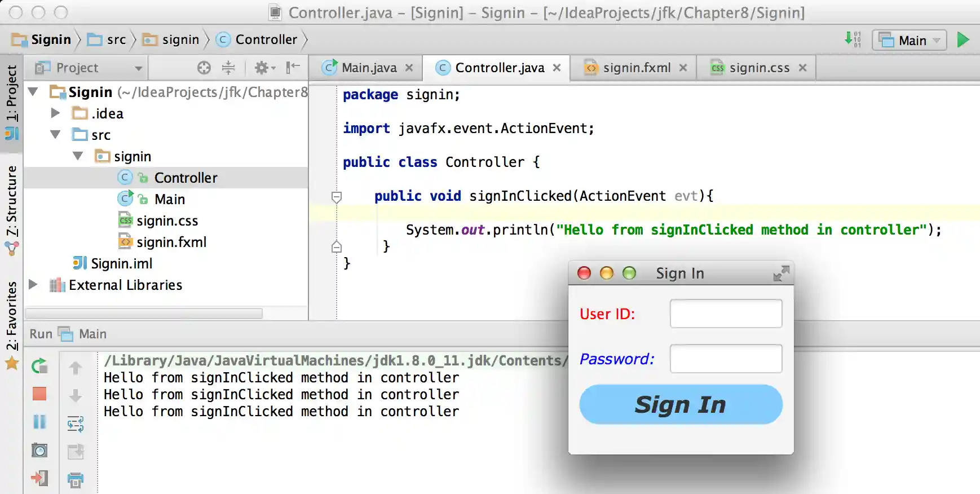Click the camera dump threads icon
Screen dimensions: 980x494
click(39, 450)
